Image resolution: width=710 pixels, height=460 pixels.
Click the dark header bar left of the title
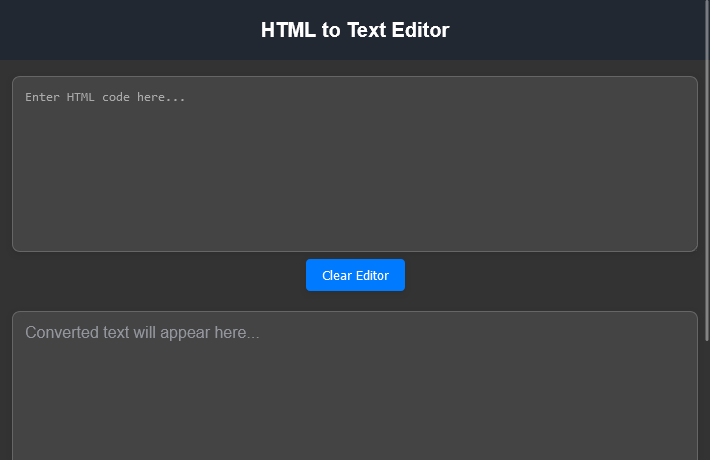[x=120, y=30]
